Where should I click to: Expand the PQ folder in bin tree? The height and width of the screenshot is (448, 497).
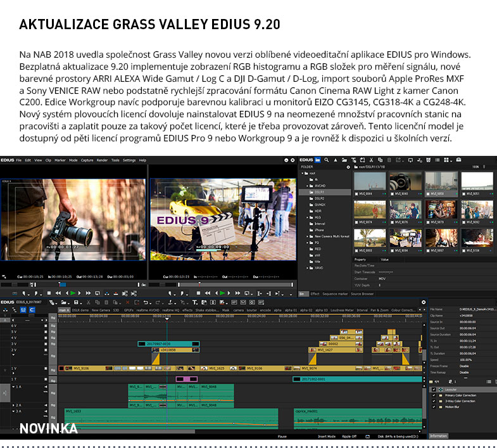coord(307,243)
